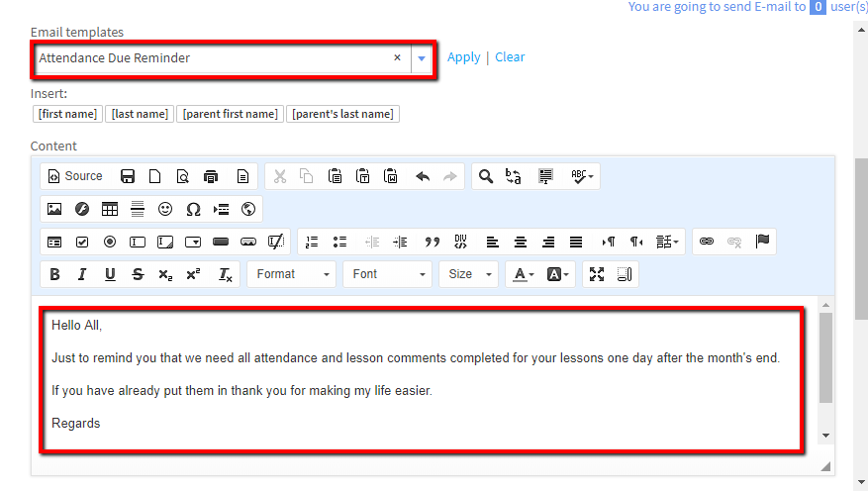
Task: Click the Form icon
Action: [54, 242]
